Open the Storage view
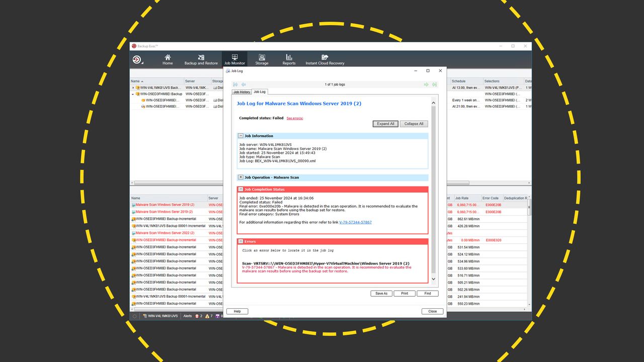The height and width of the screenshot is (362, 644). (262, 59)
